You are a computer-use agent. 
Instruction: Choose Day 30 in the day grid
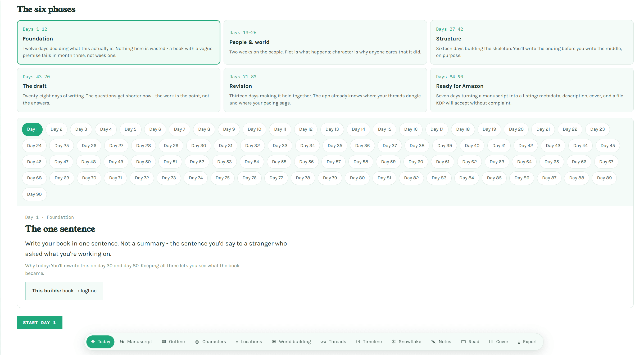pyautogui.click(x=198, y=146)
